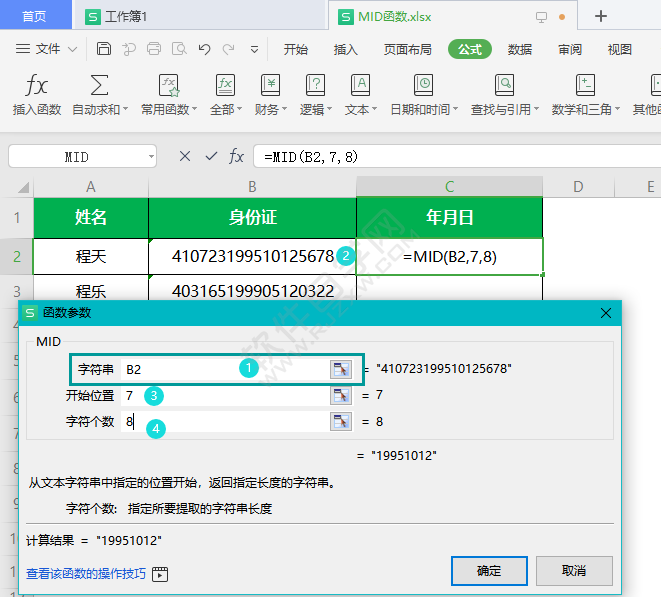
Task: Select row 1 header
Action: [17, 218]
